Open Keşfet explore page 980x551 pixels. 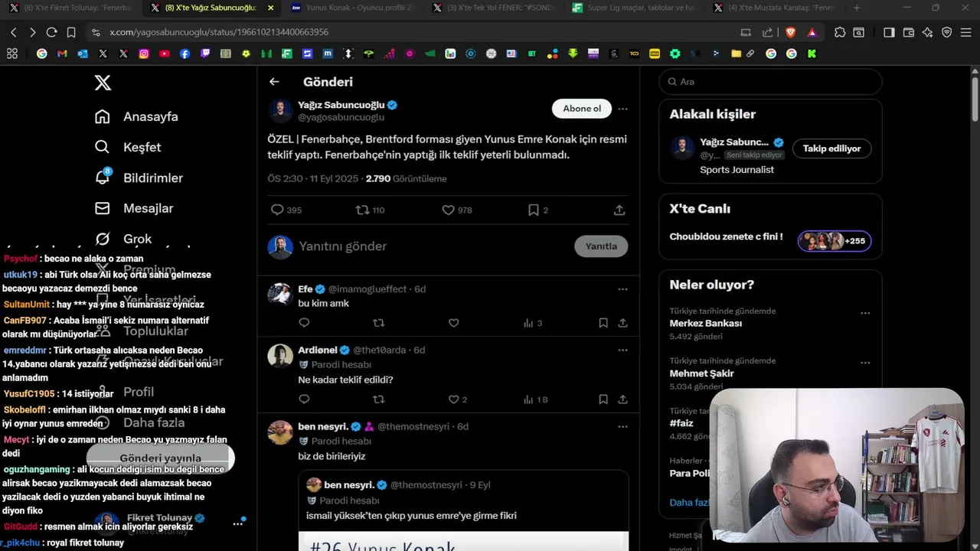click(x=128, y=147)
